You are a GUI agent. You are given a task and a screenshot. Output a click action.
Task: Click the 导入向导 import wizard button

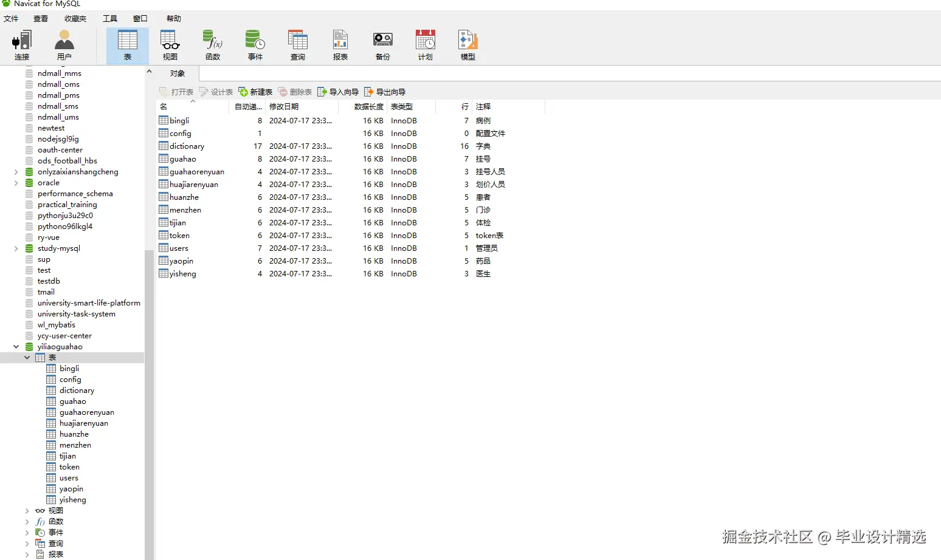pos(338,92)
